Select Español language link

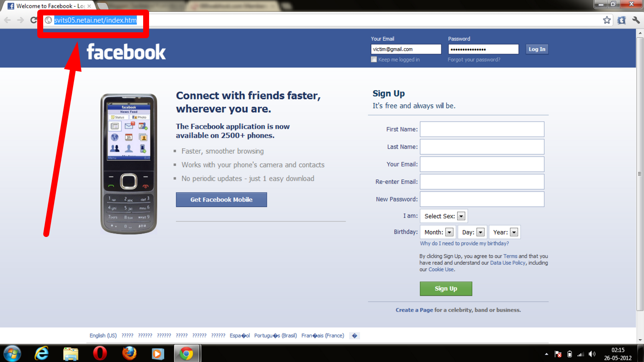pos(240,336)
